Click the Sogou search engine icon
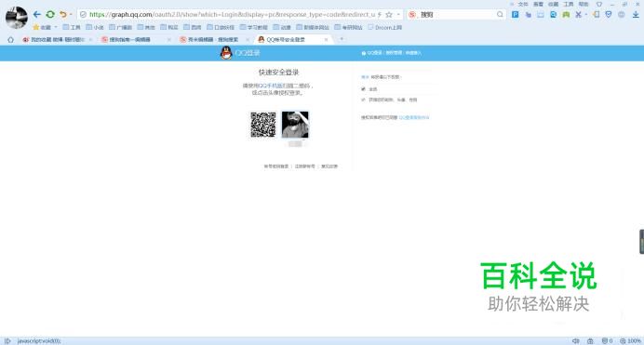 (412, 14)
